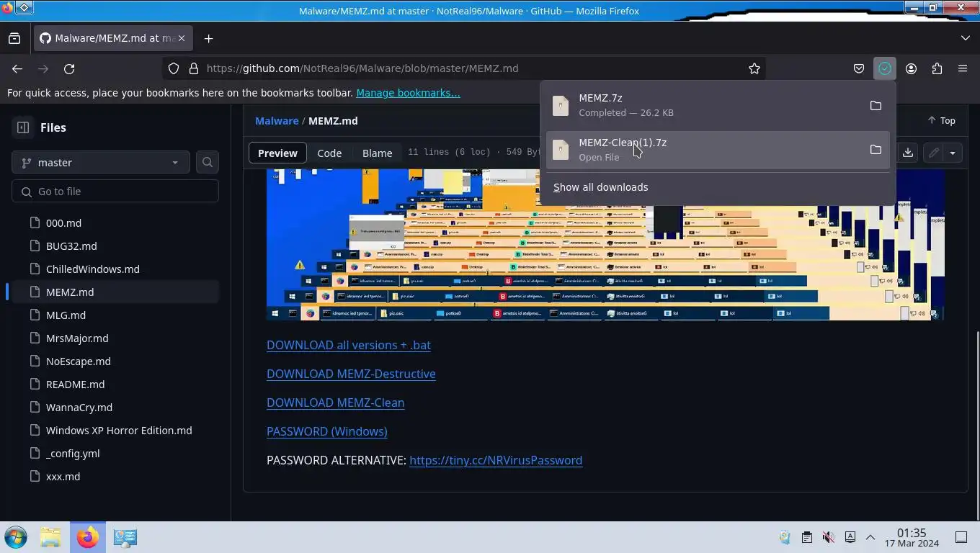This screenshot has width=980, height=553.
Task: Switch to the Code tab
Action: 329,153
